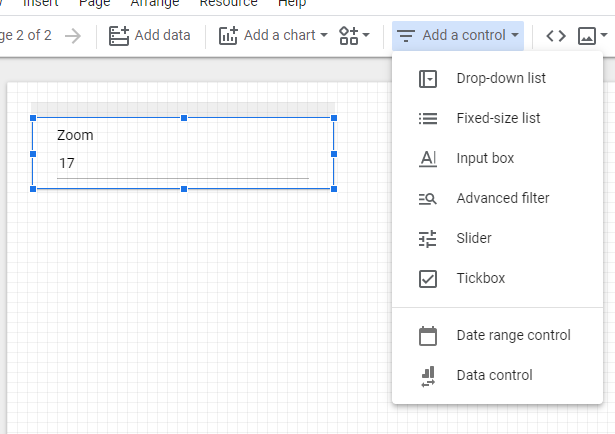Insert a Slider control

pos(473,238)
